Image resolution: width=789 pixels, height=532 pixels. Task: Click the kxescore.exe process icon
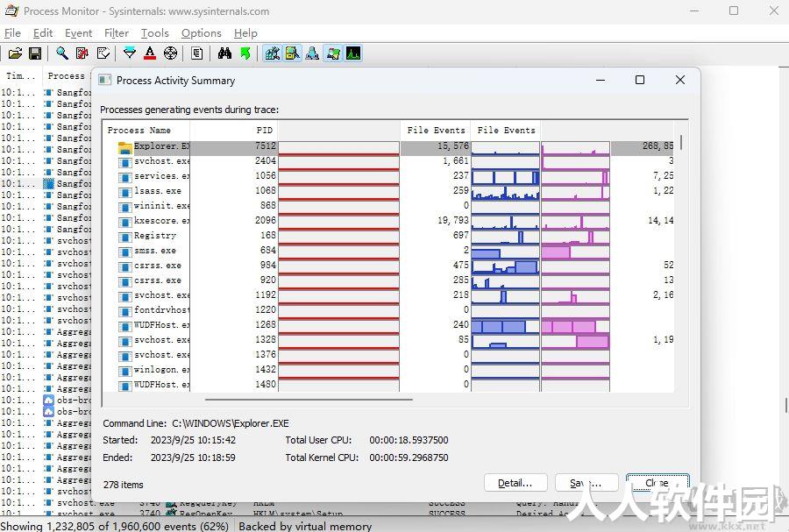(x=124, y=222)
